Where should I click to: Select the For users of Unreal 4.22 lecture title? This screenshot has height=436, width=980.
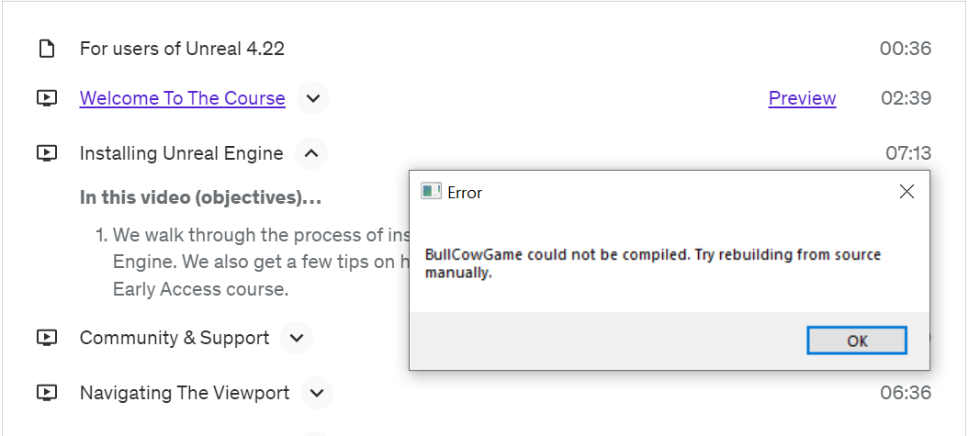pos(182,49)
